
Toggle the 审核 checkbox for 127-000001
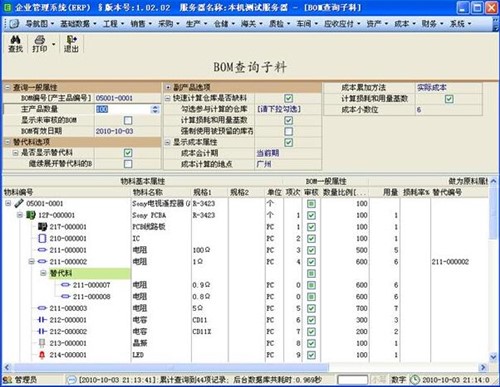click(311, 215)
